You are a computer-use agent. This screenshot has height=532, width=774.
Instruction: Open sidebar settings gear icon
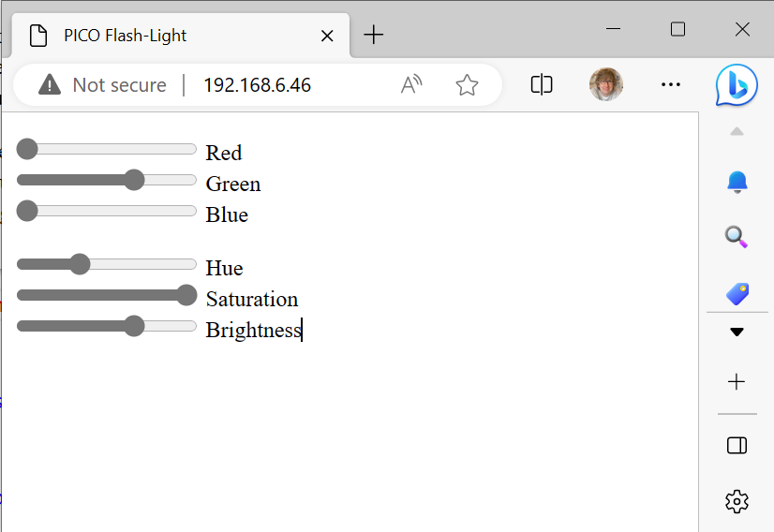pos(737,501)
